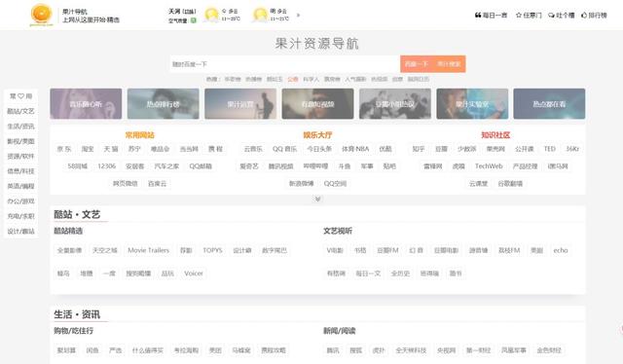Select 资源/软件 in left sidebar

(21, 156)
